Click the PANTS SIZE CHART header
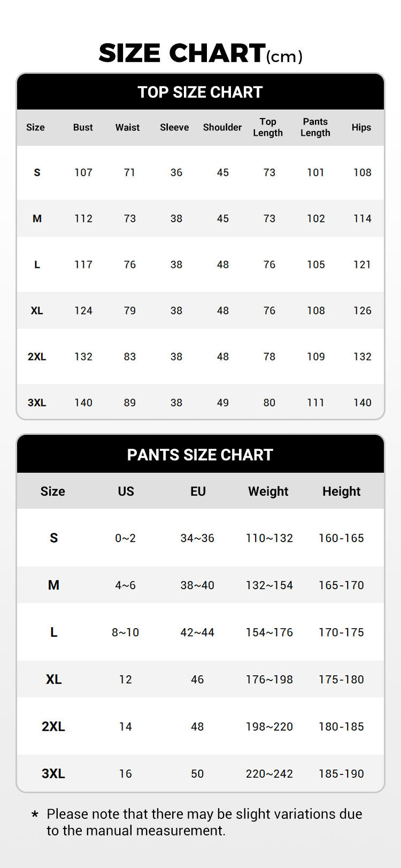Image resolution: width=401 pixels, height=868 pixels. (x=200, y=455)
